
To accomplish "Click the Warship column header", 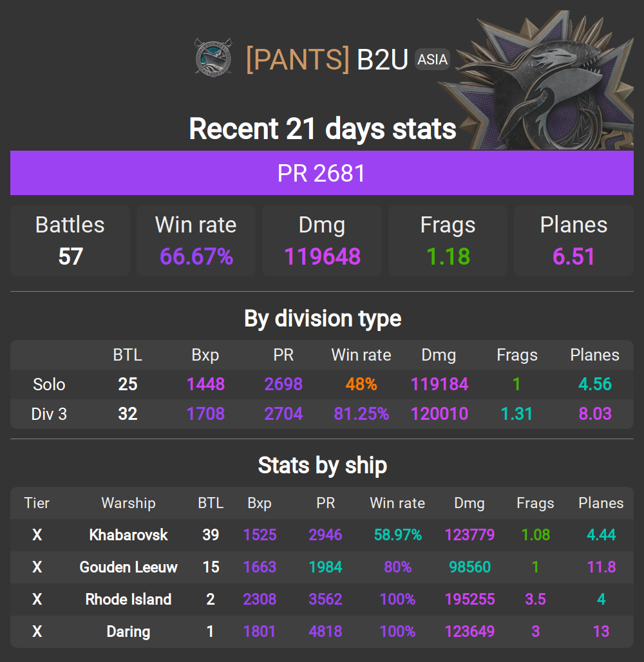I will pyautogui.click(x=128, y=503).
